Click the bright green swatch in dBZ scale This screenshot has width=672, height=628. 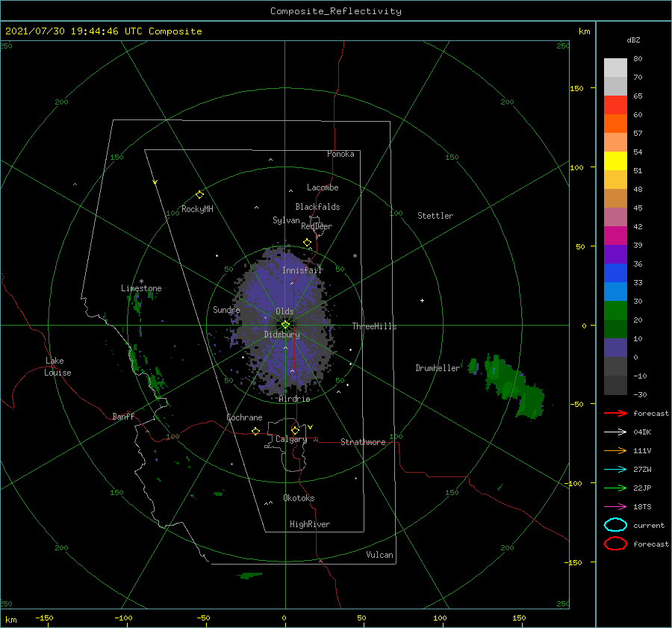click(x=615, y=311)
